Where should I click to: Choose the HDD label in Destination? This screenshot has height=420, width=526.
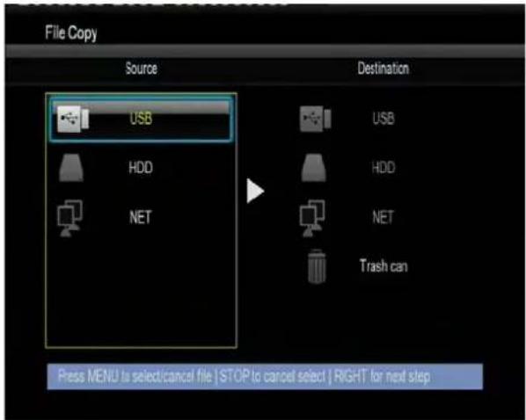[384, 167]
